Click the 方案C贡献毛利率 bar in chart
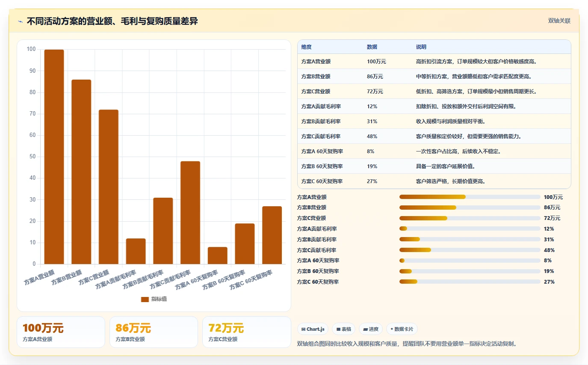 coord(190,213)
